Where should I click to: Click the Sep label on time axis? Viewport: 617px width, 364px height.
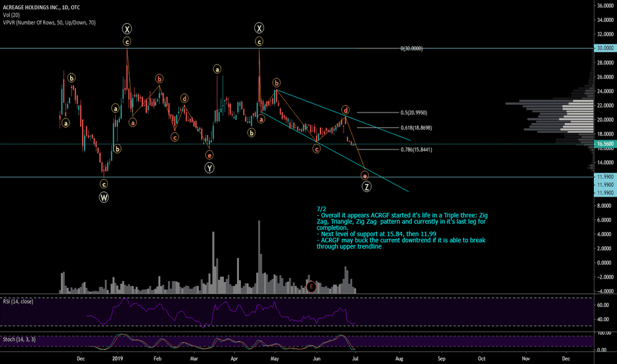tap(442, 359)
